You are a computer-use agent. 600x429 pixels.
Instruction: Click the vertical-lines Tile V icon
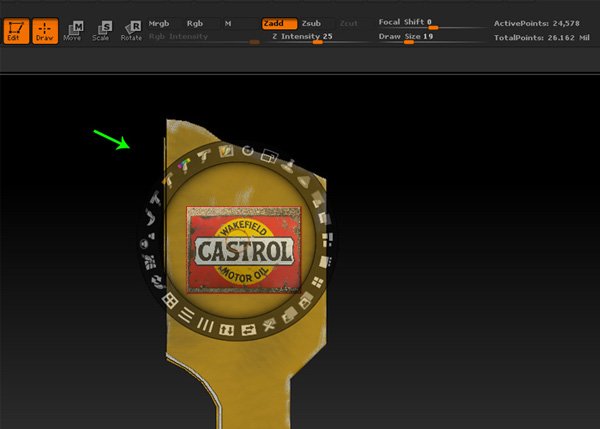(x=205, y=325)
